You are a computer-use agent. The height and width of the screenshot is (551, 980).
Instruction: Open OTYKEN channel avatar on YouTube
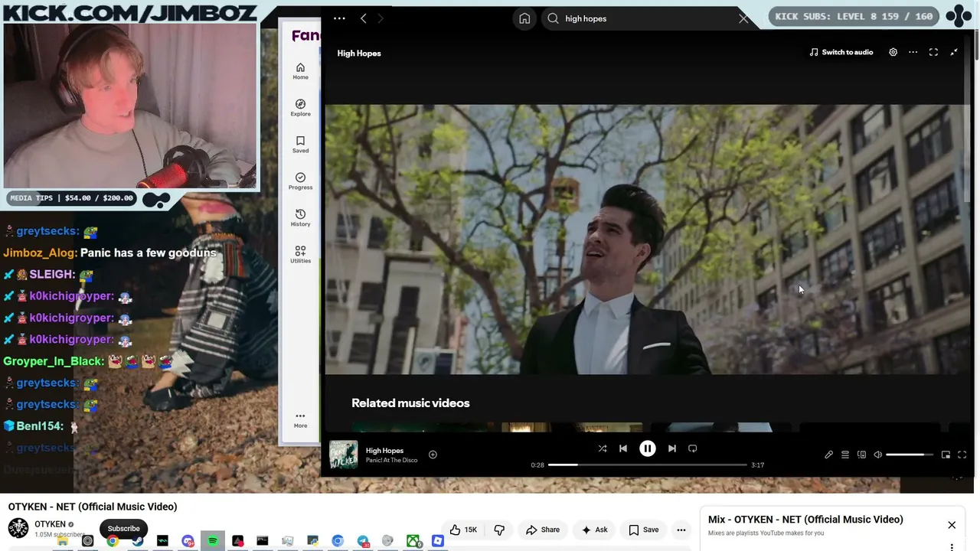(x=18, y=528)
